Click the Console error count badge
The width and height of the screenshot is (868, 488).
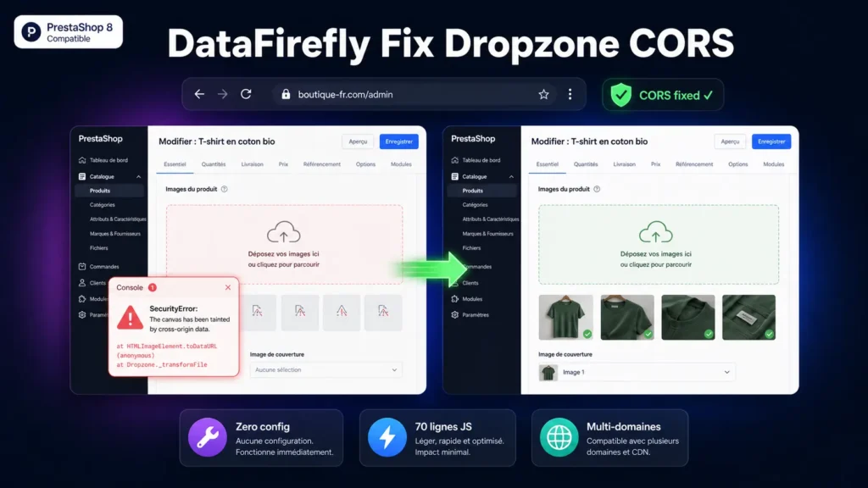[x=153, y=288]
